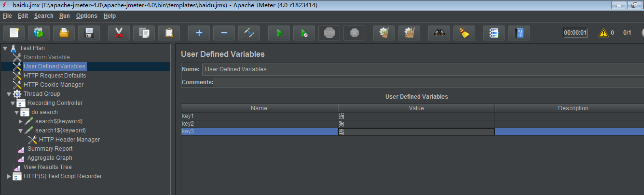The height and width of the screenshot is (195, 644).
Task: Click the value cell being edited for key3
Action: pos(416,131)
